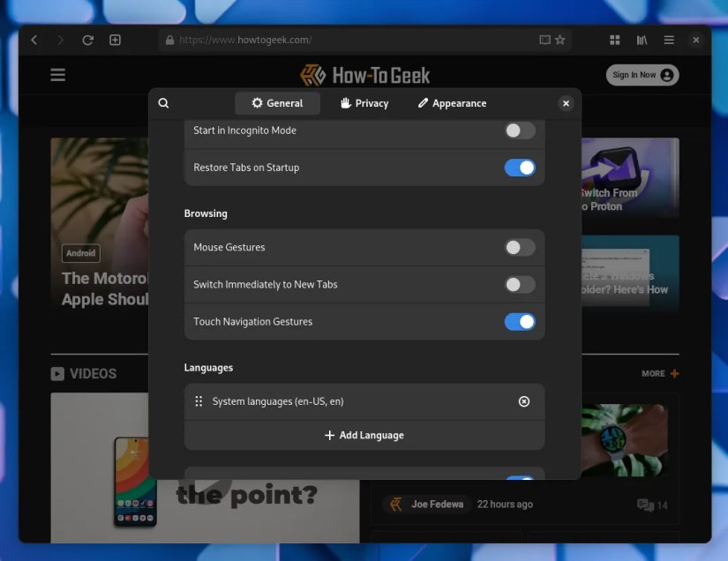Open the smartwatch article thumbnail
This screenshot has width=728, height=561.
point(625,440)
